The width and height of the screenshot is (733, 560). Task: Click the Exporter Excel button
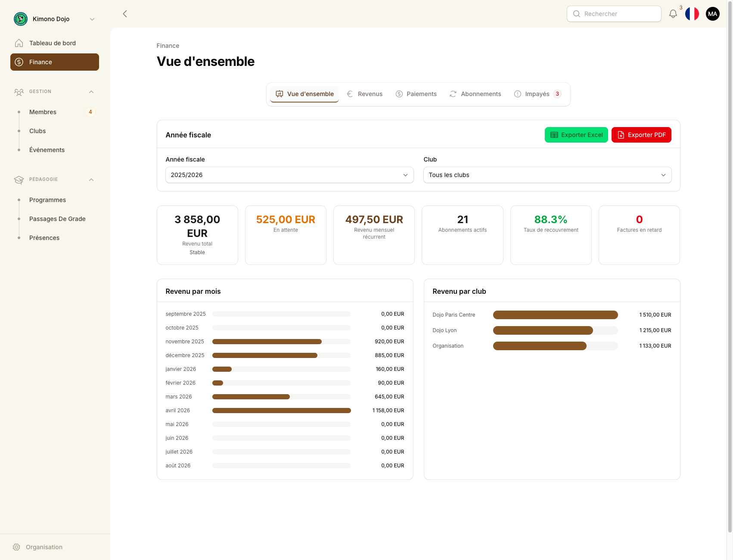pos(576,135)
